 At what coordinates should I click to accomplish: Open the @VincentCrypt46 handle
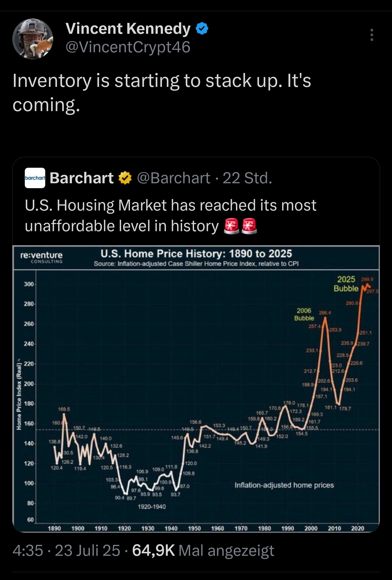pyautogui.click(x=128, y=47)
